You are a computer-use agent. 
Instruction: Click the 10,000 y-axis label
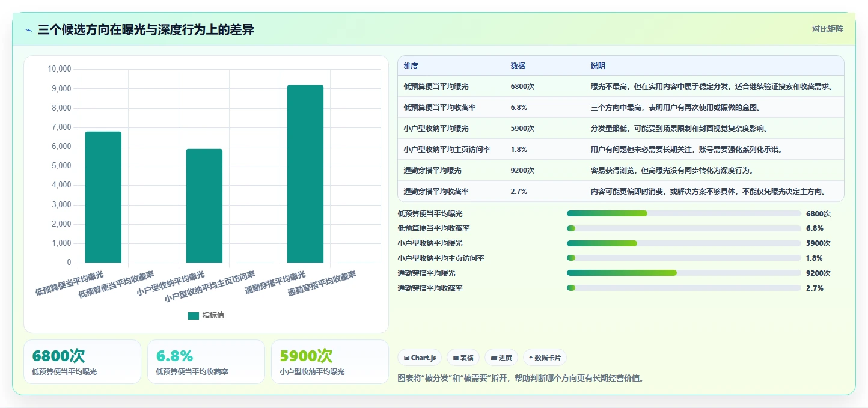[x=60, y=69]
